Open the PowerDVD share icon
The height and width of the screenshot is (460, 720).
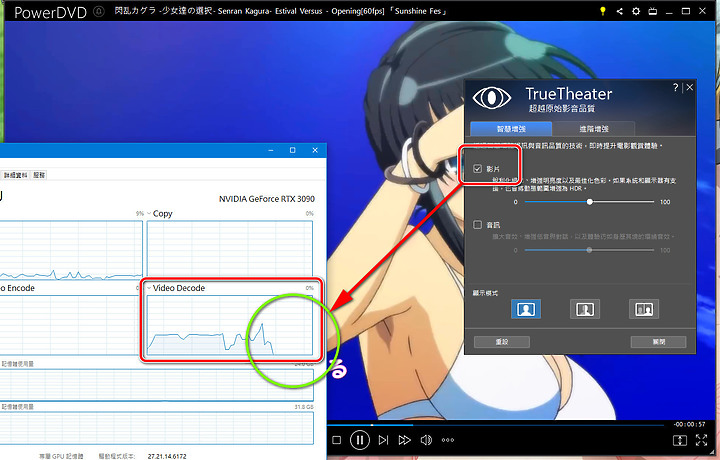(x=619, y=11)
